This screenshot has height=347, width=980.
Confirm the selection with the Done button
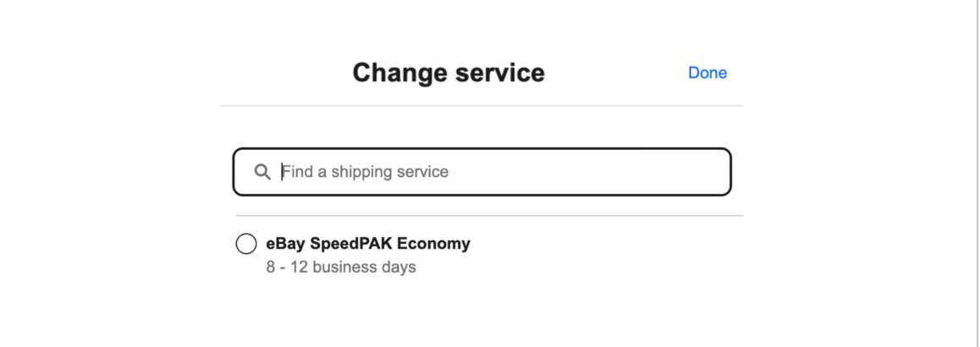click(707, 73)
